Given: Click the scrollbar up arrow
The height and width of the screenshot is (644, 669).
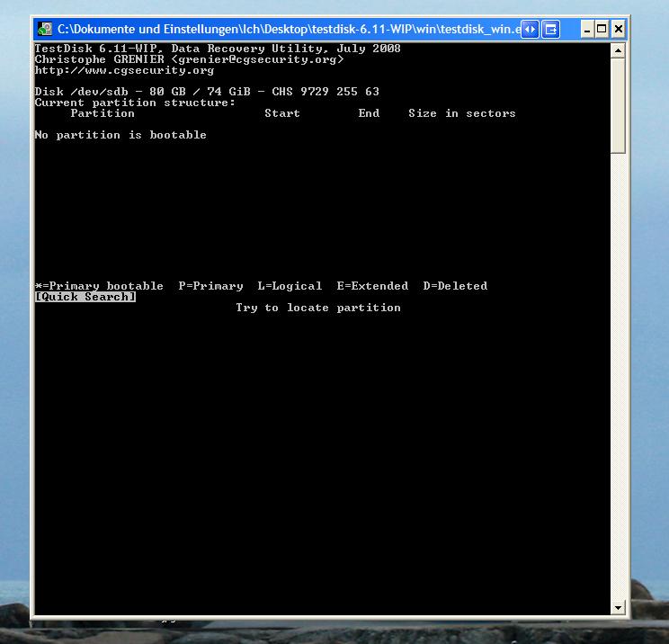Looking at the screenshot, I should 618,50.
